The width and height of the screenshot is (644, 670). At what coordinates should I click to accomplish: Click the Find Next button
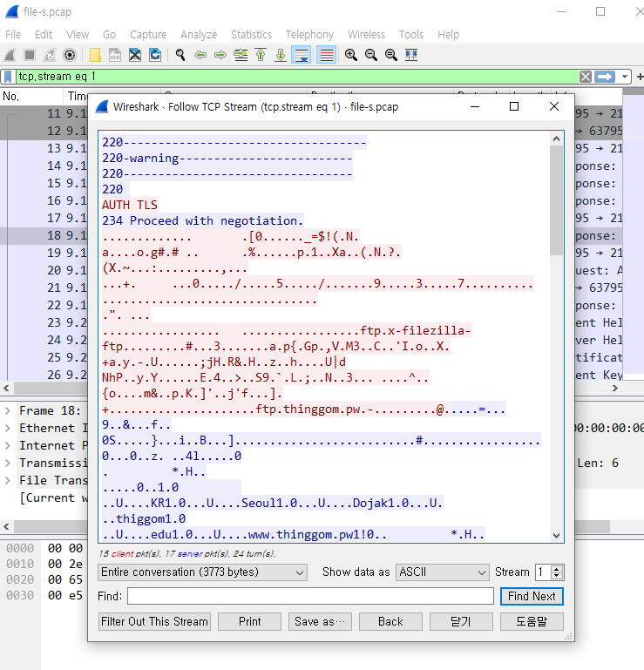tap(532, 596)
